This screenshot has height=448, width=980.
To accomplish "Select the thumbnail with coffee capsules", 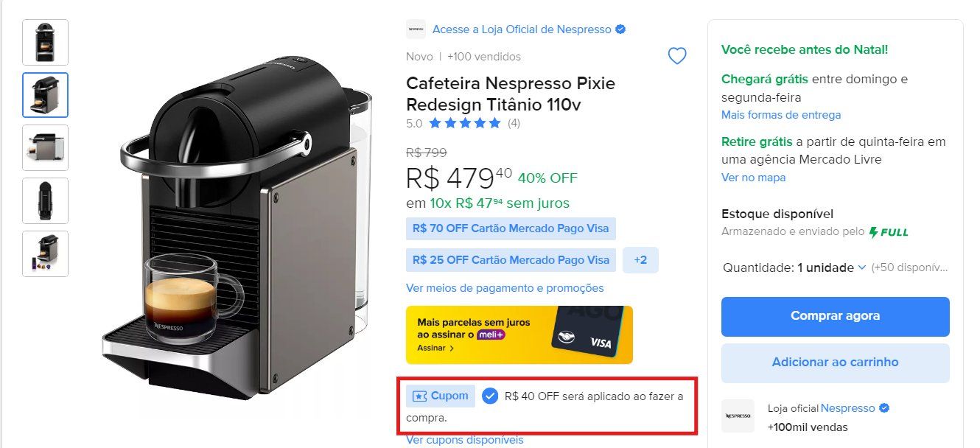I will [46, 253].
